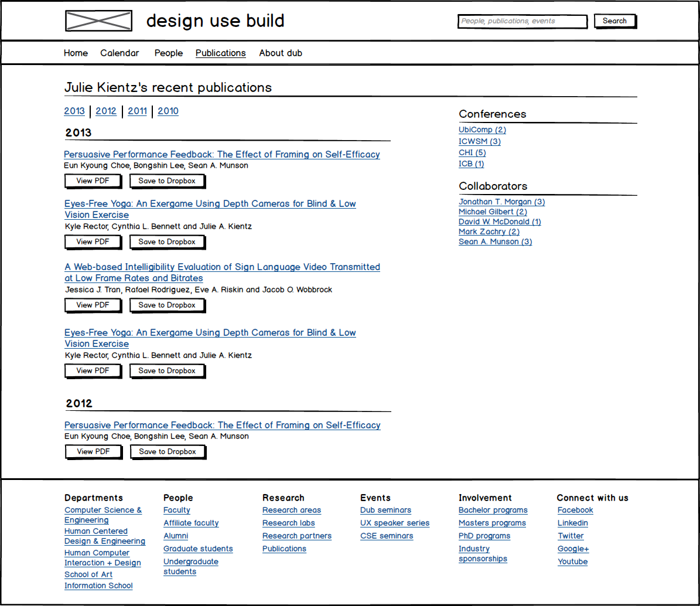Open CSE seminars footer link
The height and width of the screenshot is (606, 700).
click(x=387, y=536)
